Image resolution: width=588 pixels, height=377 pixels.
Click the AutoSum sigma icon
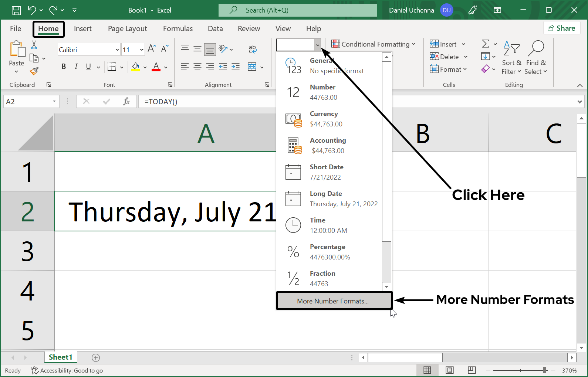(486, 44)
